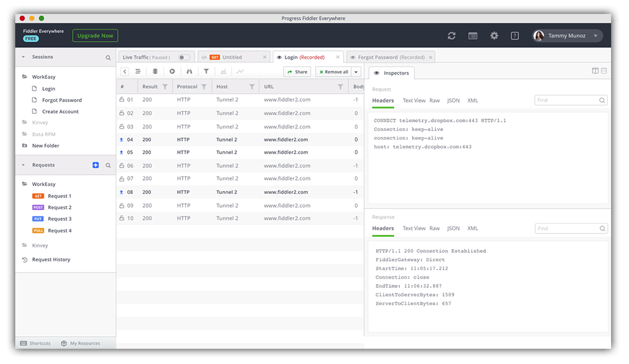The image size is (629, 364).
Task: Toggle the Live Traffic capture switch
Action: (183, 58)
